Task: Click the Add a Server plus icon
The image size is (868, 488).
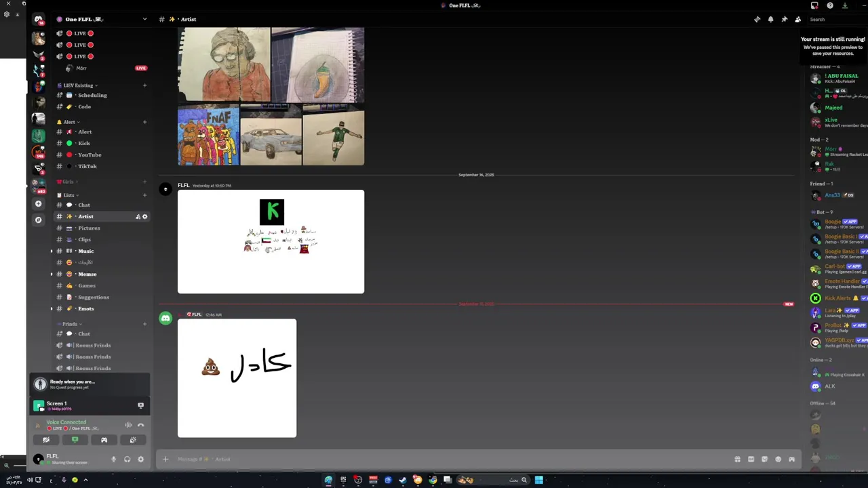Action: [39, 203]
